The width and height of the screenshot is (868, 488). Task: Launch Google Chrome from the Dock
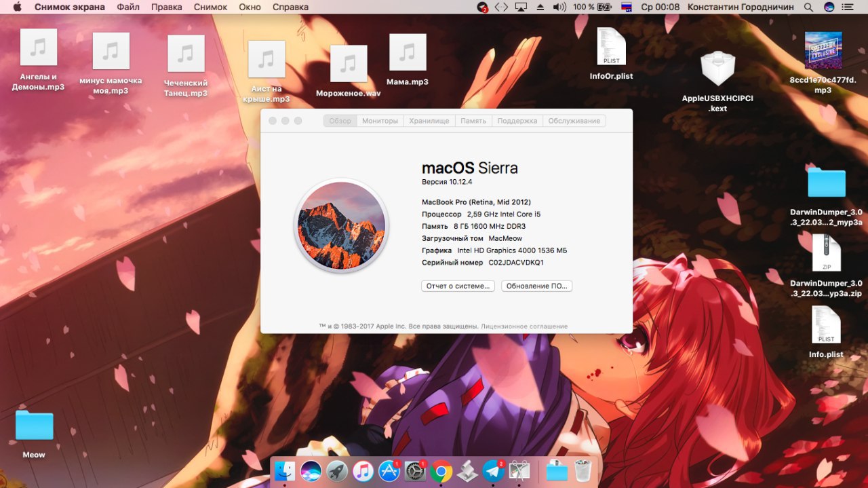(x=441, y=471)
